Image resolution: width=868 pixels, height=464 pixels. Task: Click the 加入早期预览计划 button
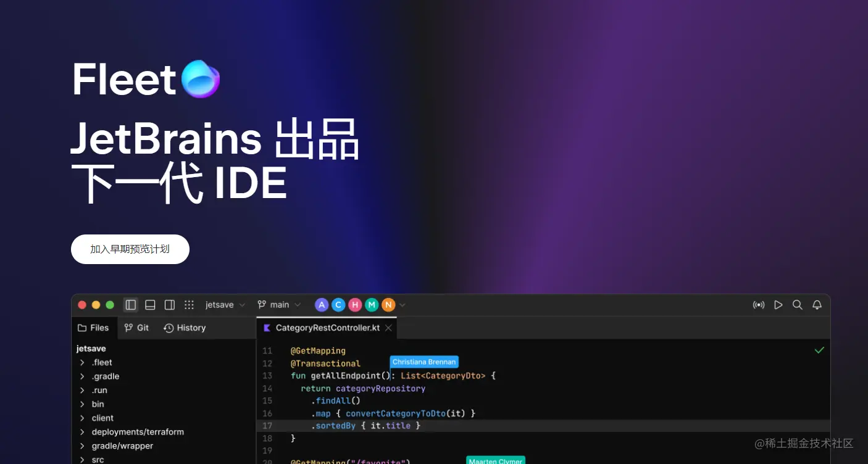[x=130, y=249]
